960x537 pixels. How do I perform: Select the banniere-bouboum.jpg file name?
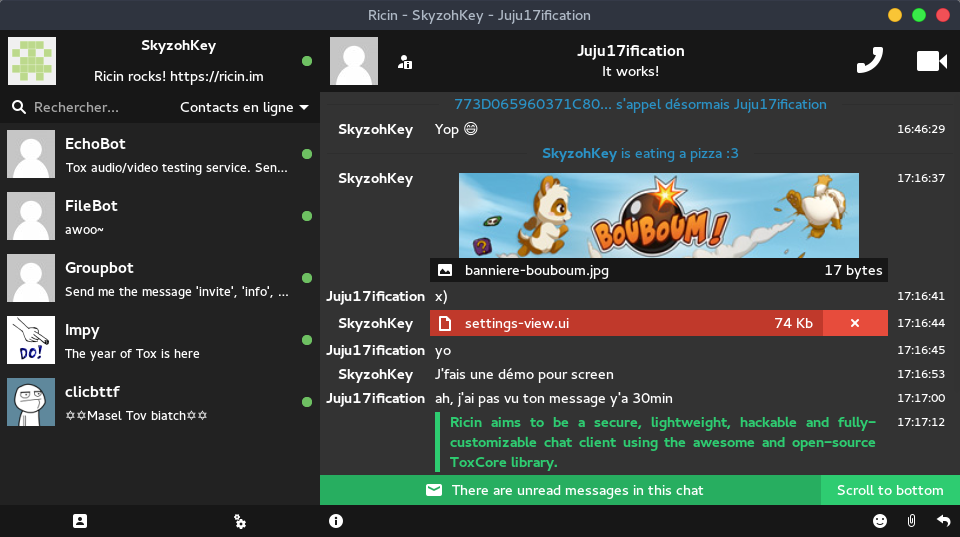(537, 270)
